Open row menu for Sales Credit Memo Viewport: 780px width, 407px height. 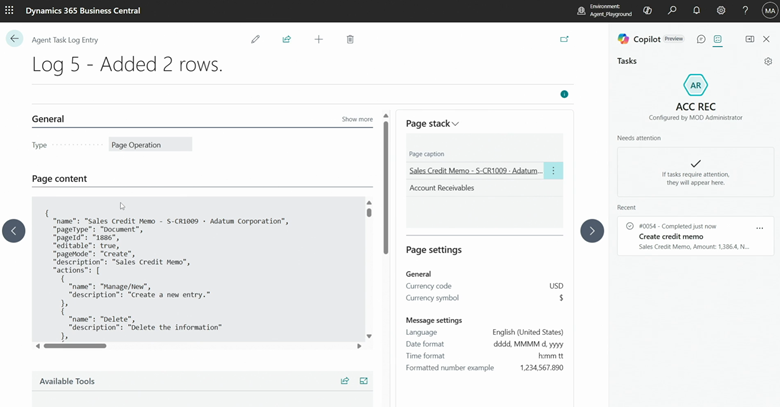553,171
